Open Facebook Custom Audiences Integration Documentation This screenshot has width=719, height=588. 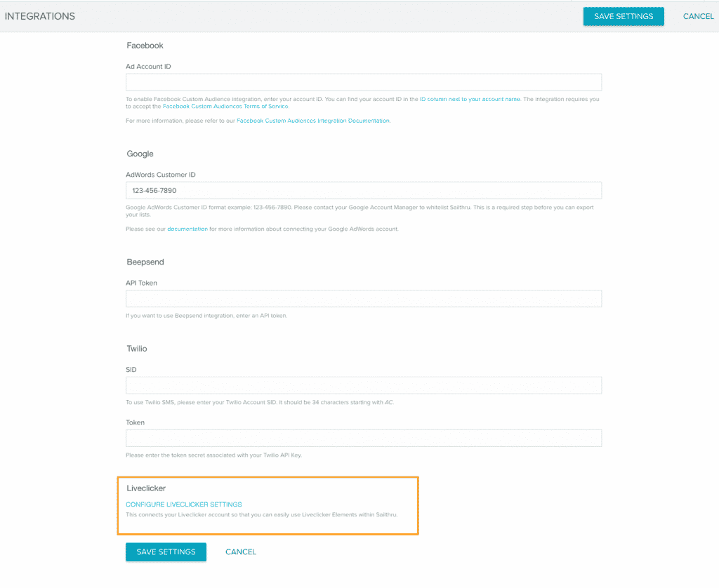315,120
